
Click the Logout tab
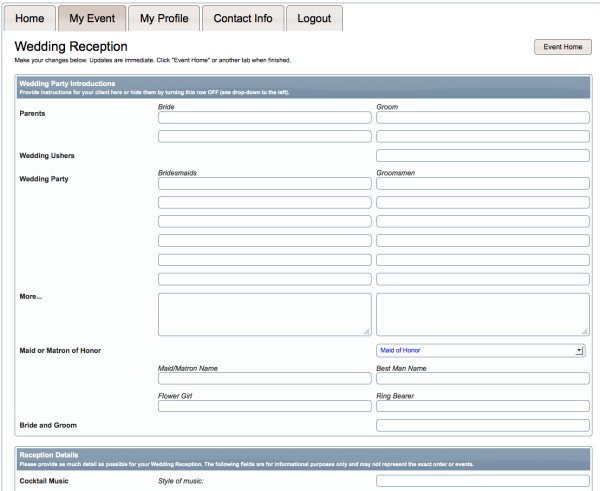(x=315, y=19)
